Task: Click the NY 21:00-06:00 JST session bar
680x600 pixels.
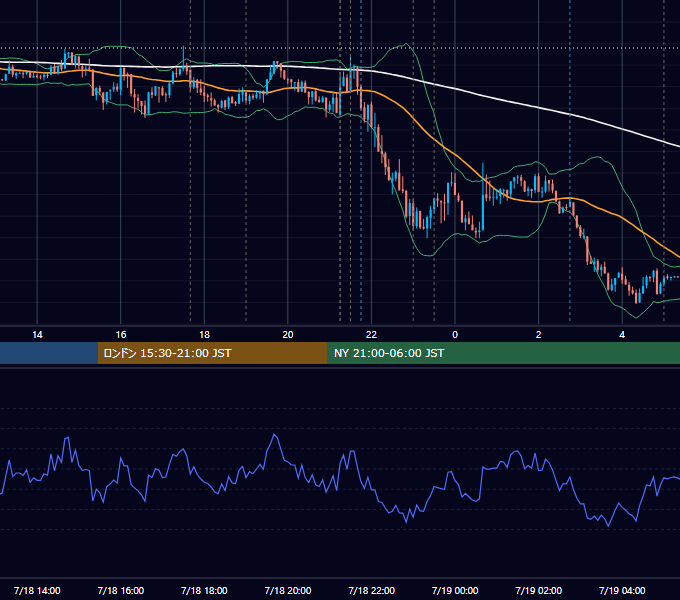Action: pos(503,353)
